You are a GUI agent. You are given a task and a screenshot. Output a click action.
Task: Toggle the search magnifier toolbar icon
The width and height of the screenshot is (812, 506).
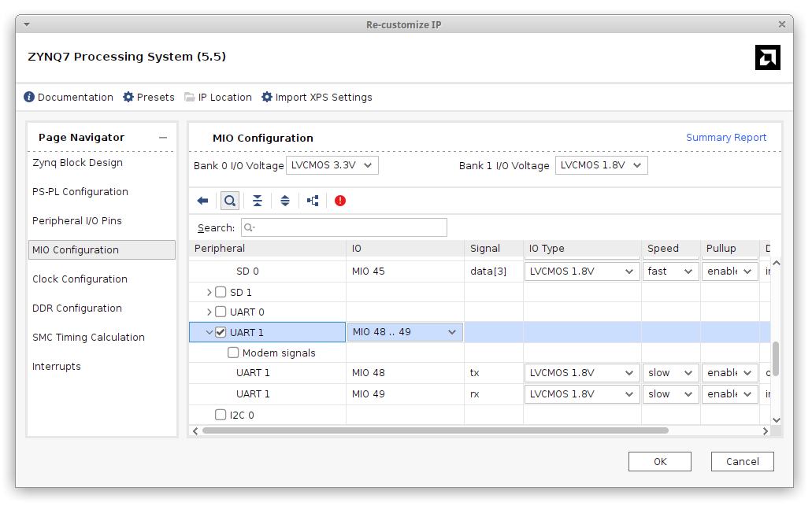(230, 201)
